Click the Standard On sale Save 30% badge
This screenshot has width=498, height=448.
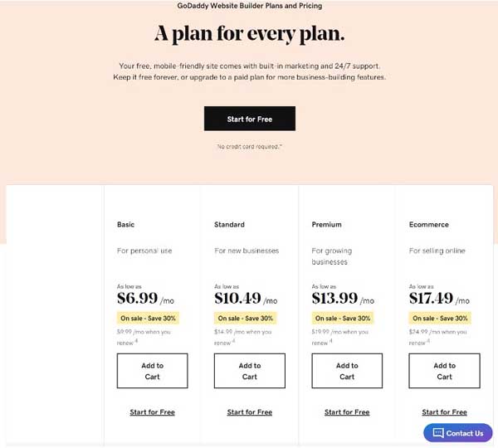click(x=246, y=318)
